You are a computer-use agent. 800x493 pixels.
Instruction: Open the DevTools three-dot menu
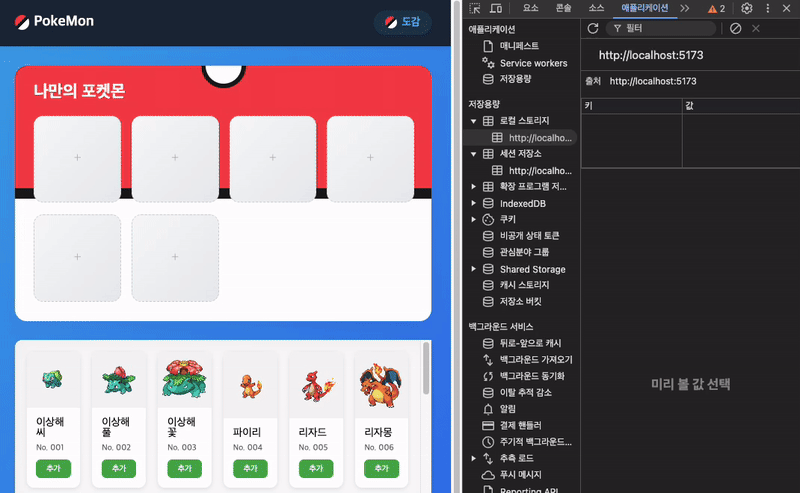[767, 8]
